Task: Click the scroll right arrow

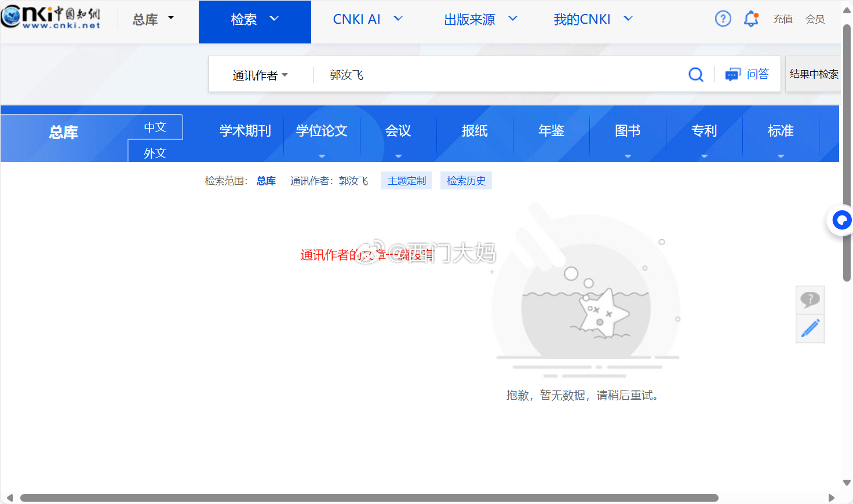Action: click(x=832, y=498)
